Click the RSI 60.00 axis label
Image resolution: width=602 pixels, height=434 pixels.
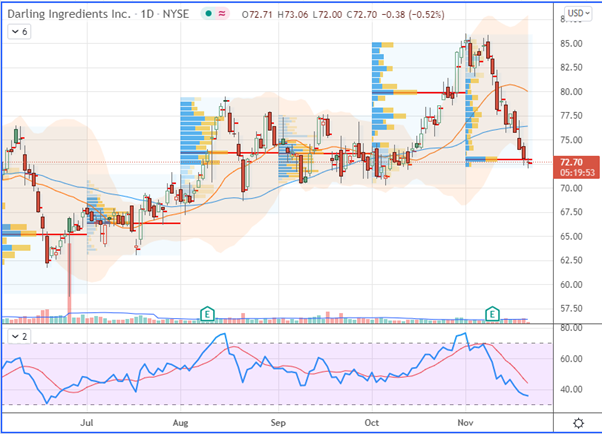click(571, 359)
